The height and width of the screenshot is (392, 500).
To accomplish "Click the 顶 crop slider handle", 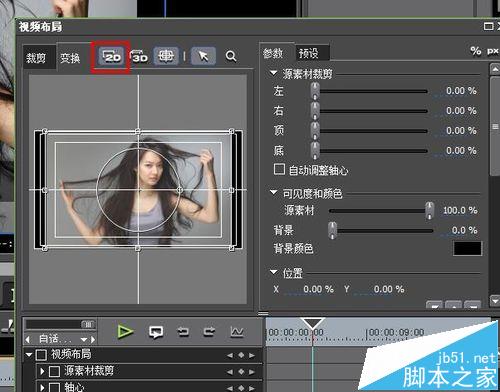I will 315,131.
